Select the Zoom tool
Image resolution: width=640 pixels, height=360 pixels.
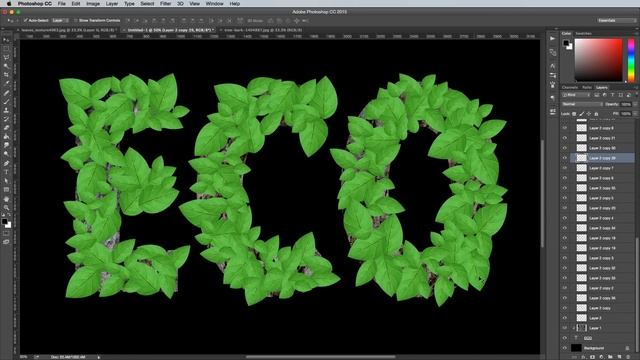coord(6,207)
